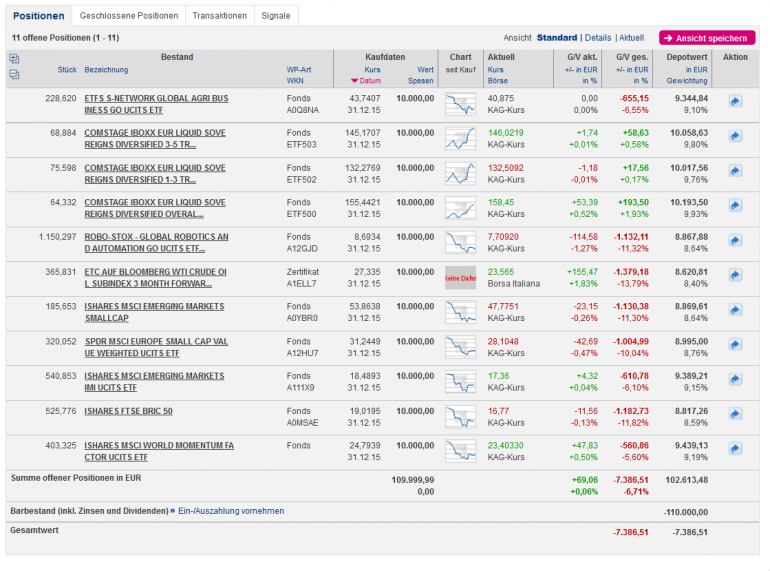Image resolution: width=770 pixels, height=571 pixels.
Task: Open the Transaktionen tab
Action: (219, 16)
